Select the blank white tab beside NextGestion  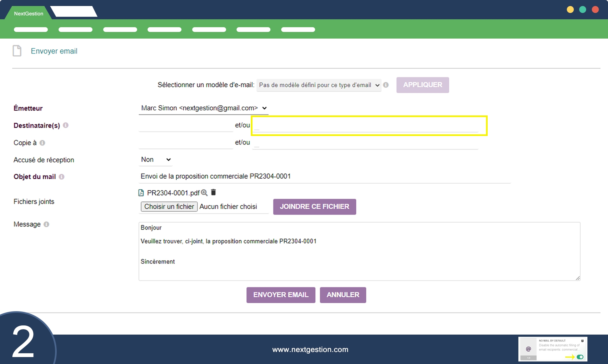[74, 12]
